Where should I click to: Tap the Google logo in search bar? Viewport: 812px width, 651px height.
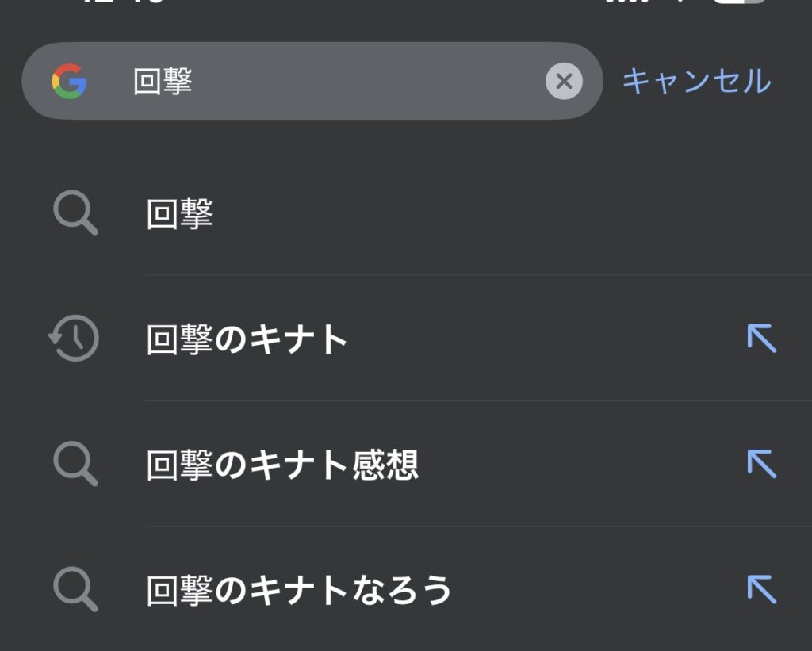point(69,81)
